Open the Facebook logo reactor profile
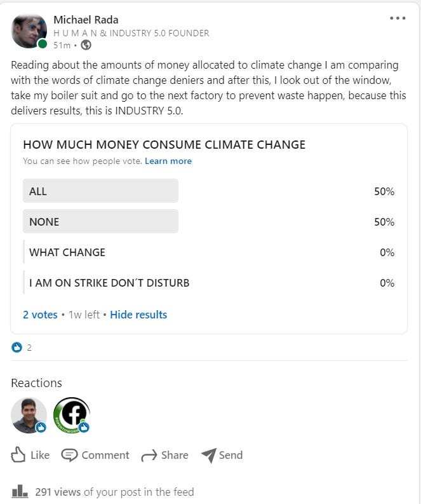The width and height of the screenshot is (421, 504). (x=72, y=415)
